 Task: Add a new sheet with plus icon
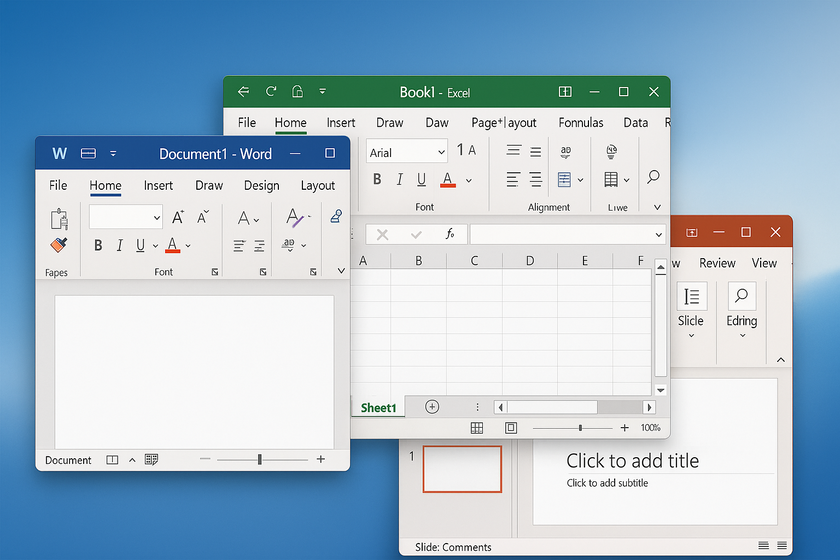click(432, 407)
